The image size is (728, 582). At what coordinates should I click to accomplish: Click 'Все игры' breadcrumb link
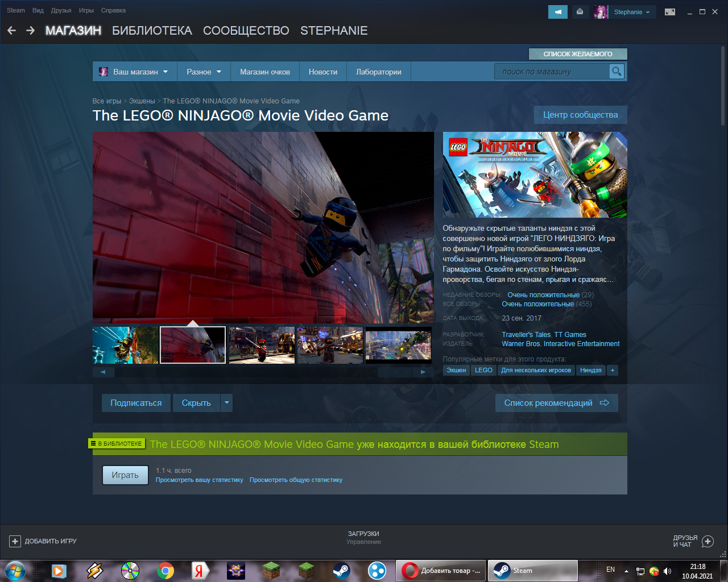(x=107, y=101)
